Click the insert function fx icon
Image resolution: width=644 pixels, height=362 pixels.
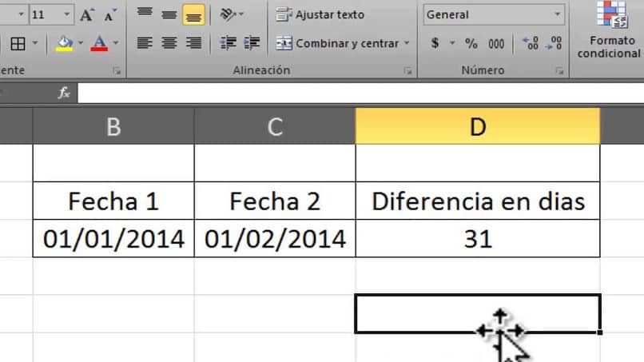(x=64, y=93)
